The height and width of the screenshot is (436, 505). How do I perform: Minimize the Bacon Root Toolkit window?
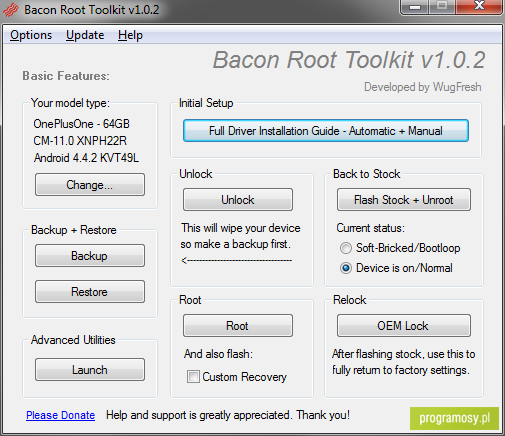click(x=414, y=7)
